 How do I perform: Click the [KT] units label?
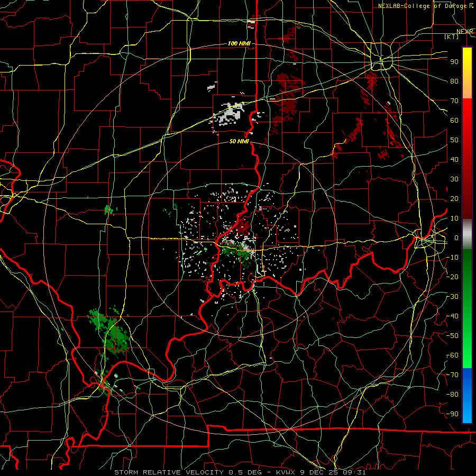click(x=452, y=36)
